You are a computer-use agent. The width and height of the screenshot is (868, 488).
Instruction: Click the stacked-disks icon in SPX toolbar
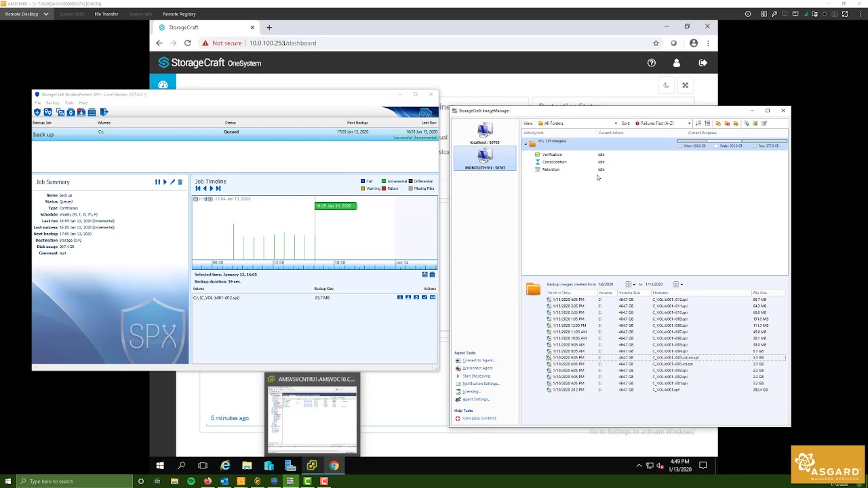[x=92, y=112]
